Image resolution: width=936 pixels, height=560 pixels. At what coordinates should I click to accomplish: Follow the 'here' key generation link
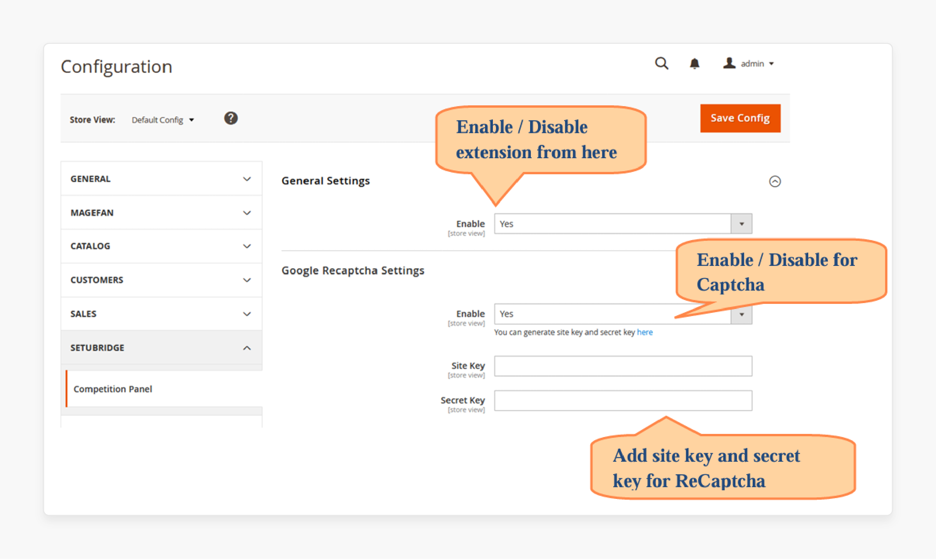[x=645, y=332]
